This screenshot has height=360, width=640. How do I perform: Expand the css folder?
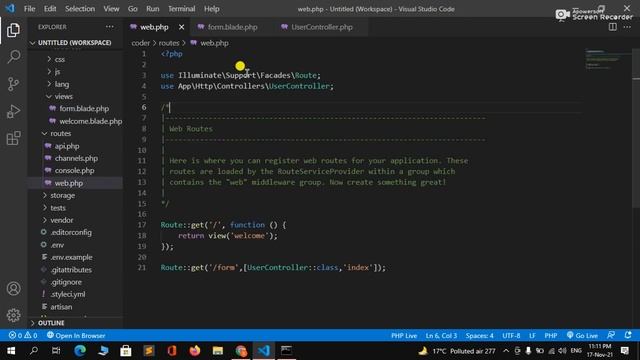click(60, 59)
